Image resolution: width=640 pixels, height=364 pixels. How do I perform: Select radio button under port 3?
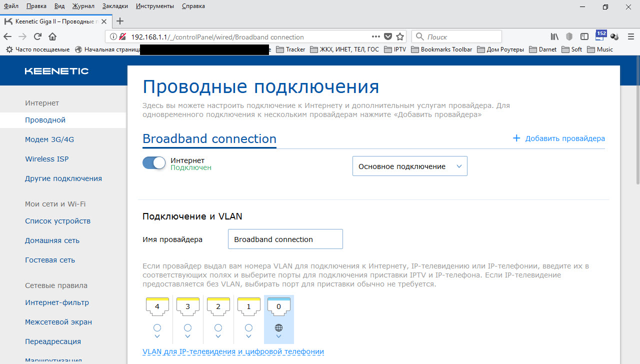pyautogui.click(x=187, y=328)
